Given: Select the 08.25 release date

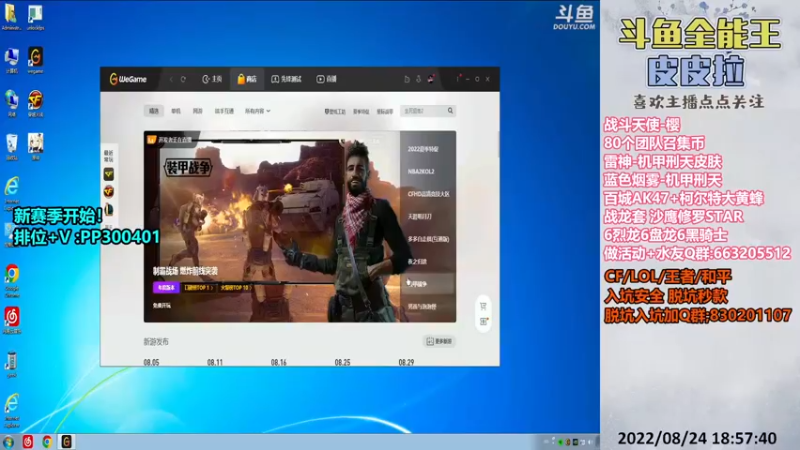Looking at the screenshot, I should [342, 362].
